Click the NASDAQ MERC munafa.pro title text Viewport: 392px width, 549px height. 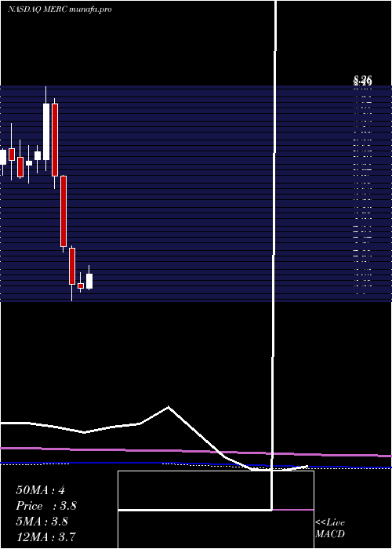pyautogui.click(x=60, y=9)
